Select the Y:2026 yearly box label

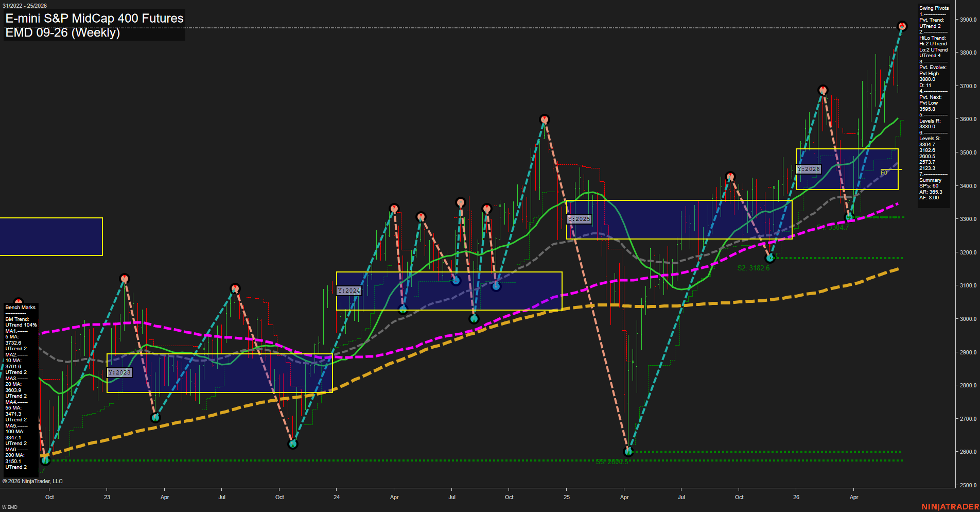[809, 169]
